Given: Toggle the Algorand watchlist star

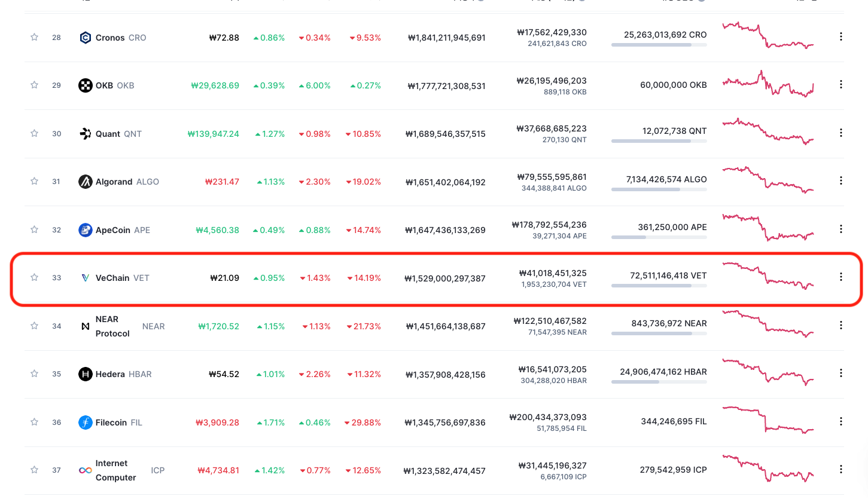Looking at the screenshot, I should click(x=34, y=181).
